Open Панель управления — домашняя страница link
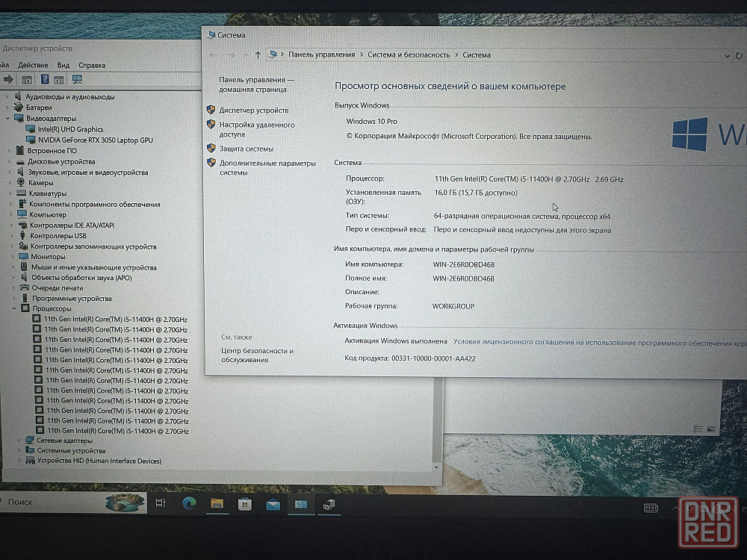 coord(256,85)
